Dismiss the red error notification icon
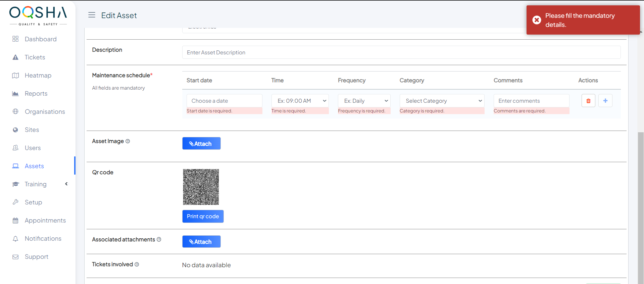This screenshot has width=644, height=284. (x=537, y=20)
